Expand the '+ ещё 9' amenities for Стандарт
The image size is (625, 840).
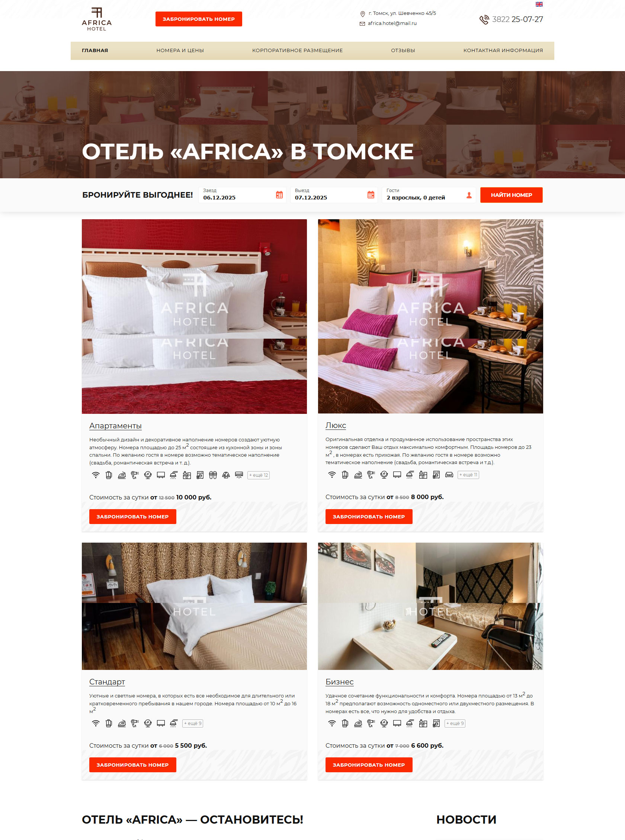(193, 723)
